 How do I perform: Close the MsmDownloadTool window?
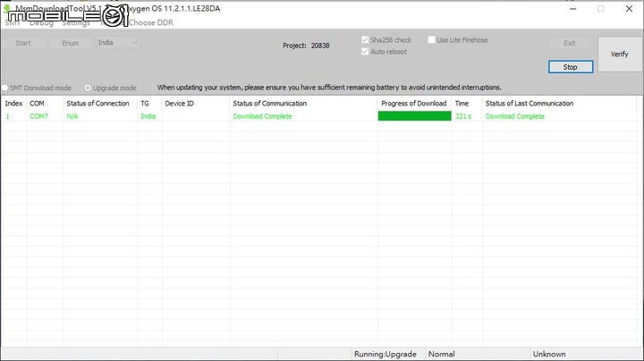629,9
